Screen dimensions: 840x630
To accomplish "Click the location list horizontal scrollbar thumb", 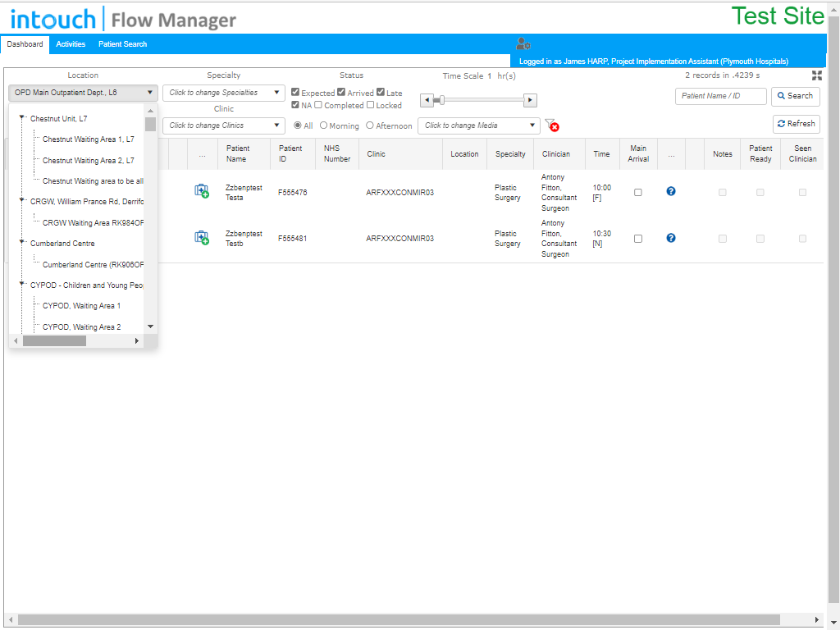I will tap(54, 340).
